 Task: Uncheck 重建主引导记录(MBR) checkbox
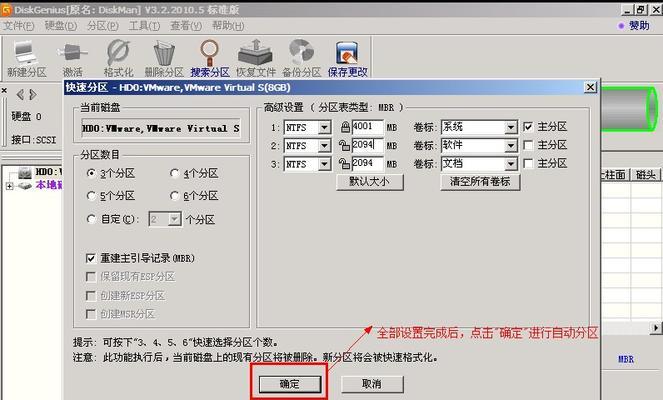(90, 258)
